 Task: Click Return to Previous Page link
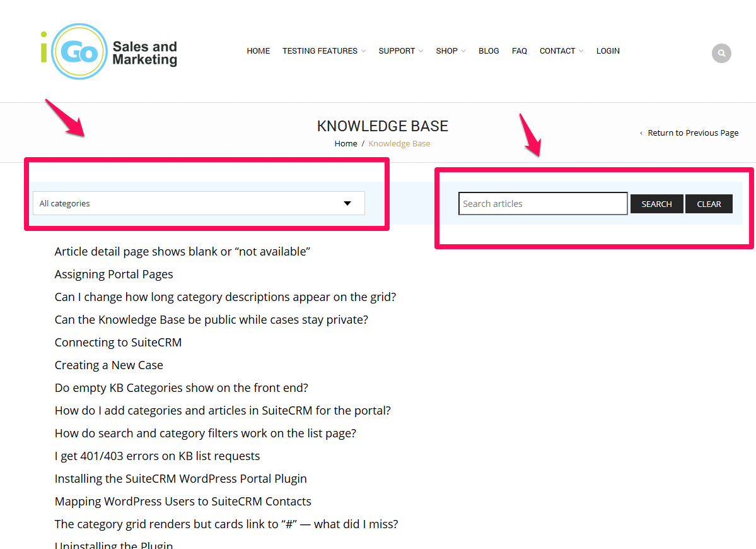point(693,133)
